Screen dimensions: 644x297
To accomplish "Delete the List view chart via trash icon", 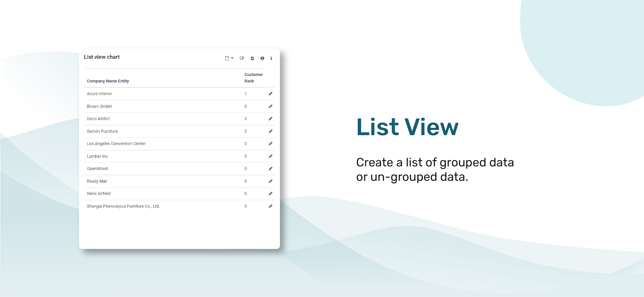I will pos(252,58).
